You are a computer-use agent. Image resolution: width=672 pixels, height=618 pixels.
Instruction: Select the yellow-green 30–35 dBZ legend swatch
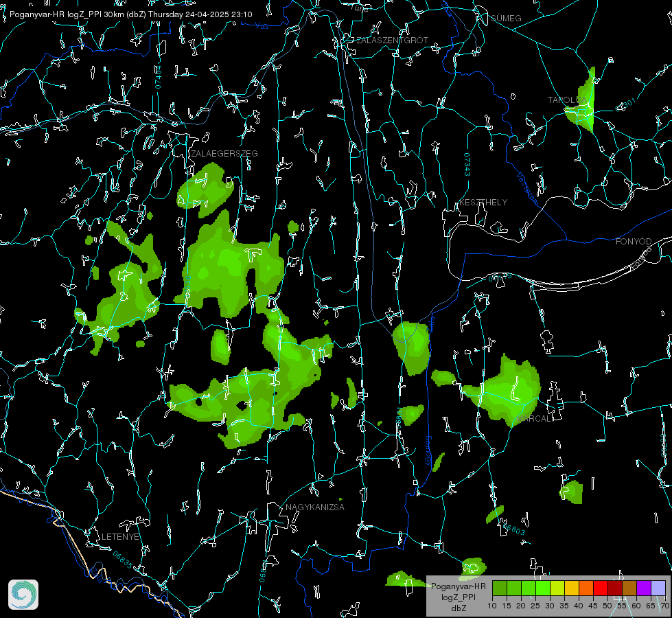point(557,588)
